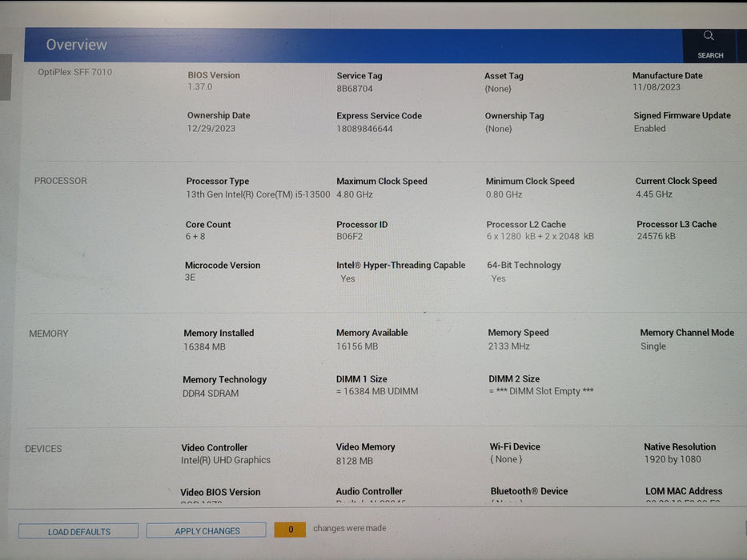747x560 pixels.
Task: Click DIMM 1 Size value 16384 MB UDIMM
Action: (x=377, y=391)
